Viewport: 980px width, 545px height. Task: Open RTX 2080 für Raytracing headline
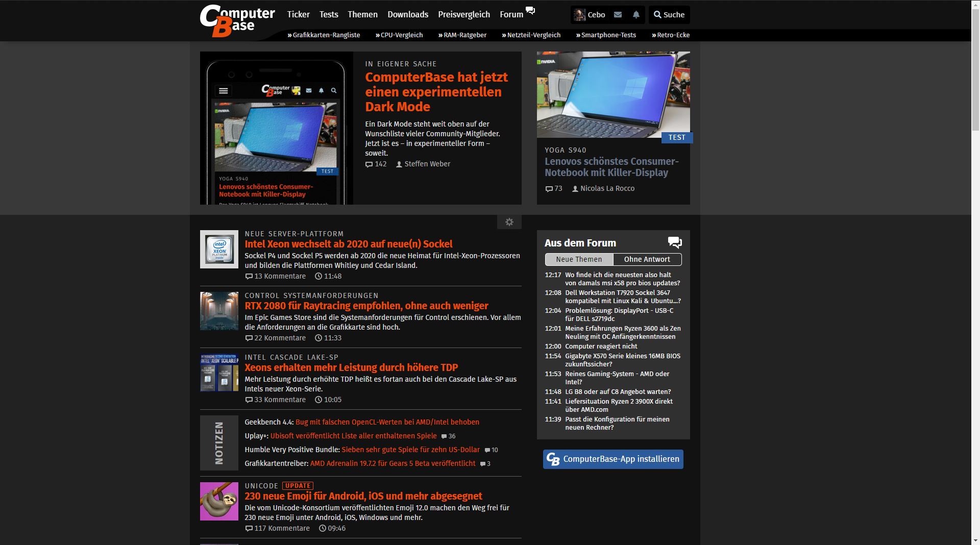click(x=366, y=306)
